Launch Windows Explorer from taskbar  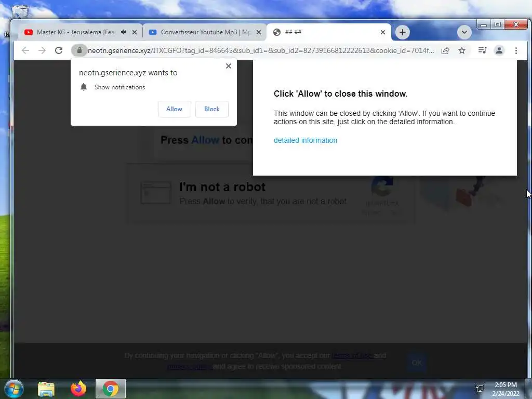pos(46,389)
